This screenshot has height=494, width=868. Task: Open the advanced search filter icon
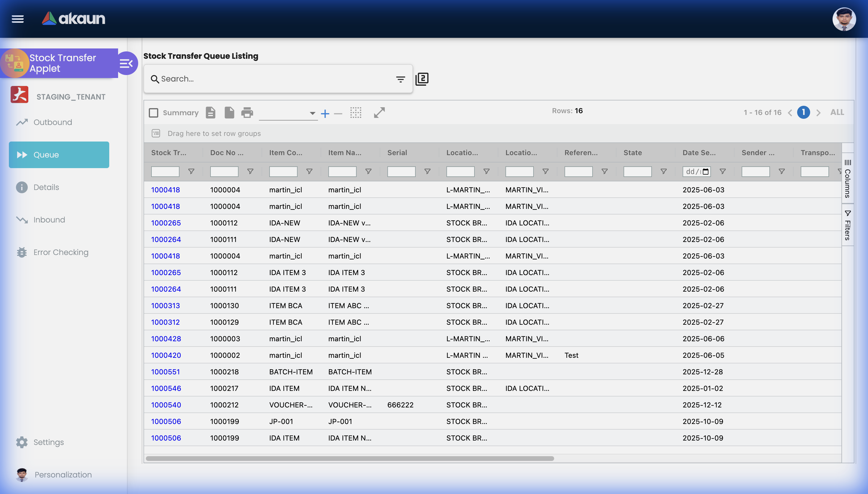click(401, 79)
